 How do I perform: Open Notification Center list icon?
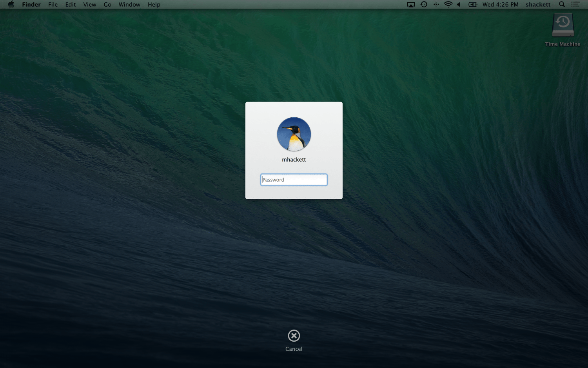click(575, 5)
